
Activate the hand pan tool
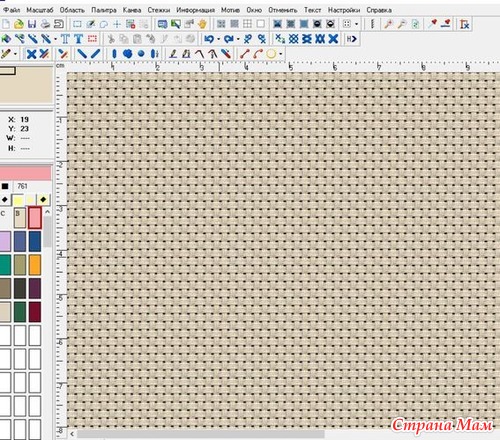coord(202,24)
